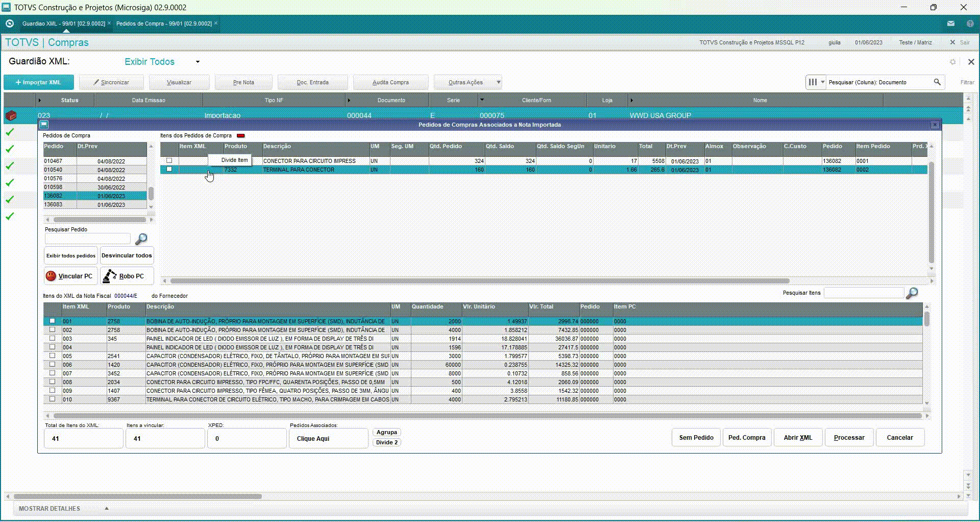Click the help question mark icon in header
The width and height of the screenshot is (980, 522).
point(970,23)
